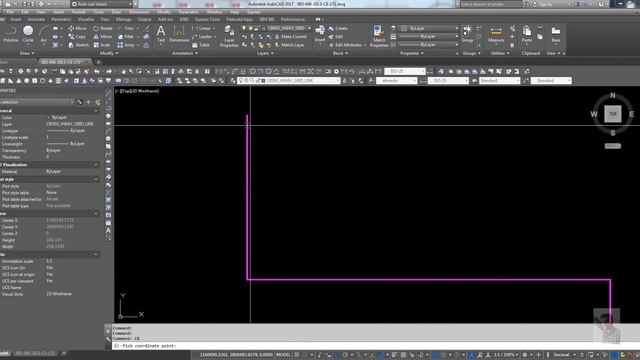
Task: Open the ribbon ByLayer lineweight dropdown
Action: (428, 36)
